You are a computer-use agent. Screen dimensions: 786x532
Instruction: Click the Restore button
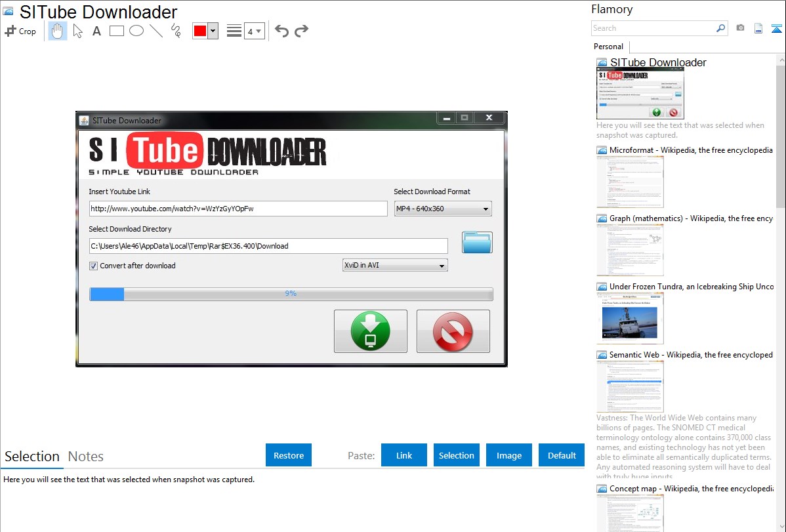289,455
